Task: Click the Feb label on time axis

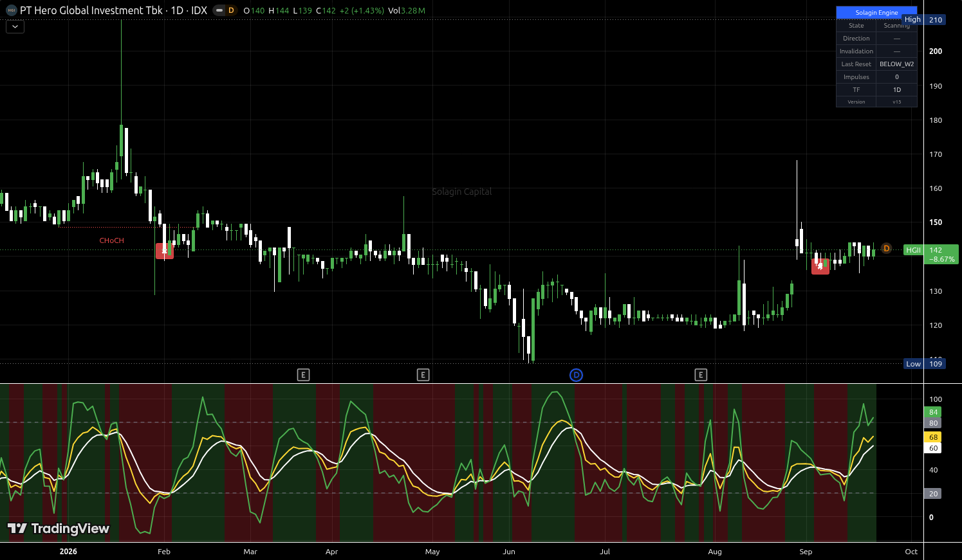Action: (164, 552)
